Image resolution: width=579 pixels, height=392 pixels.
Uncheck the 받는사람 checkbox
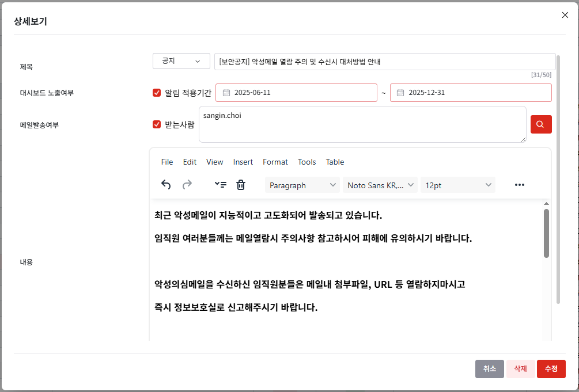[157, 124]
